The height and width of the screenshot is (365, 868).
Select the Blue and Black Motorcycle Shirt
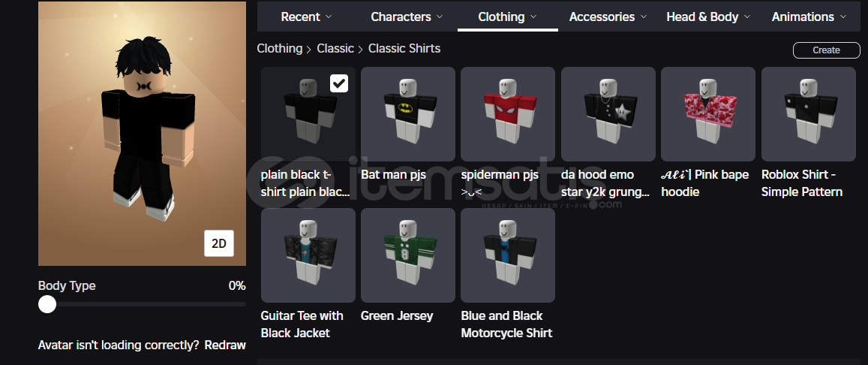(x=508, y=255)
